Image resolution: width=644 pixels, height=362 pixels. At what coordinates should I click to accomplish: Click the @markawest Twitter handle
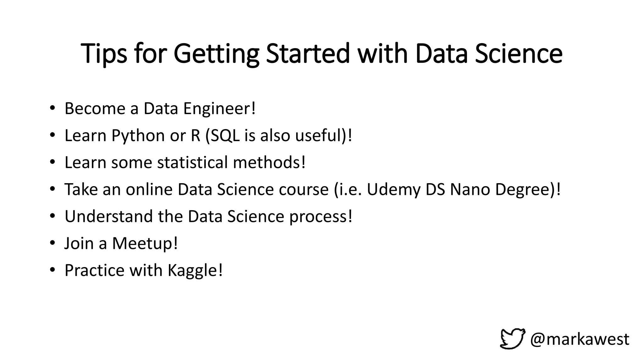coord(580,339)
